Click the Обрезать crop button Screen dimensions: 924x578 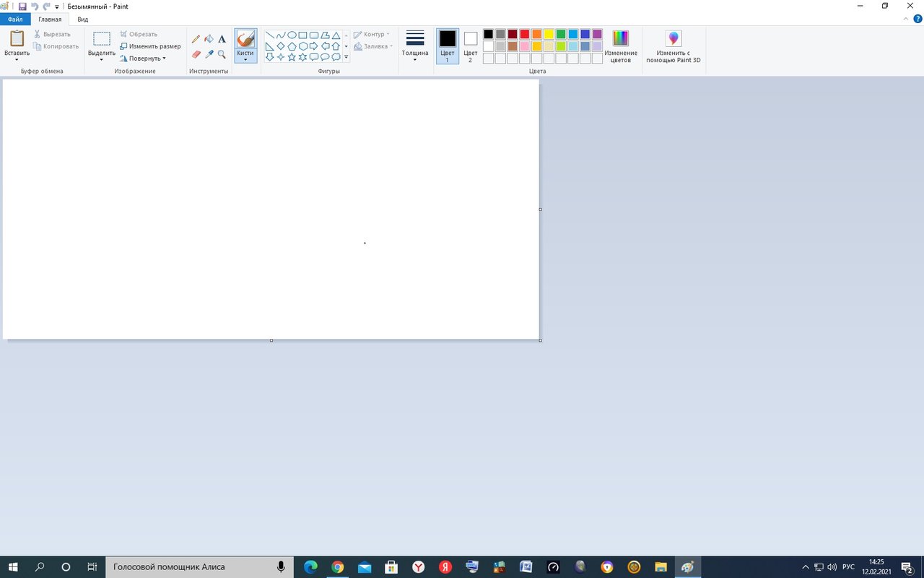[x=139, y=35]
